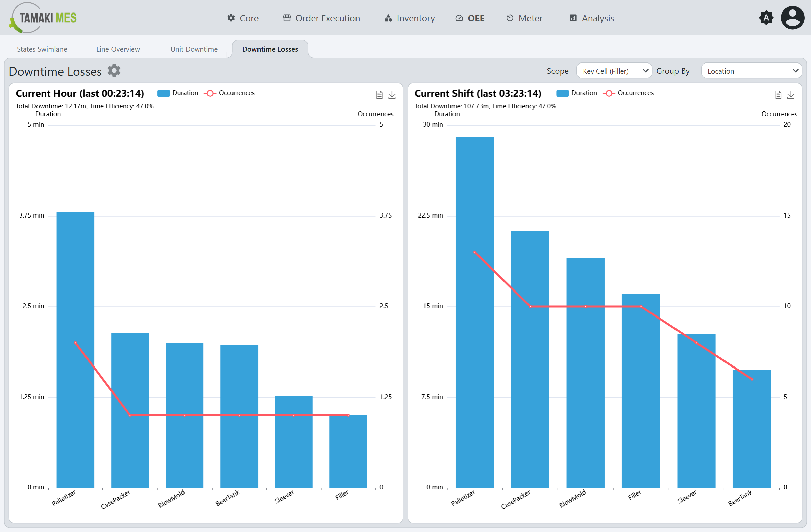Click CasePacker bar in Current Hour chart

(x=130, y=411)
